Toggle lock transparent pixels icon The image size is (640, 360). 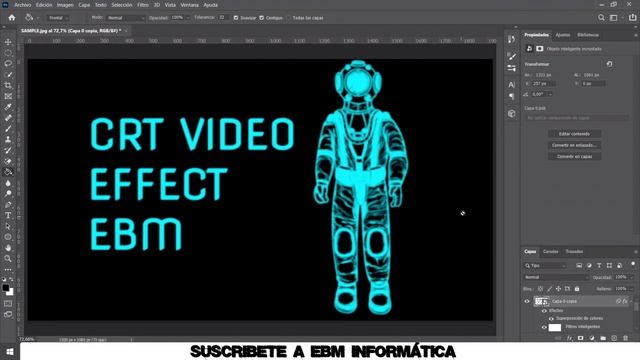pyautogui.click(x=540, y=289)
